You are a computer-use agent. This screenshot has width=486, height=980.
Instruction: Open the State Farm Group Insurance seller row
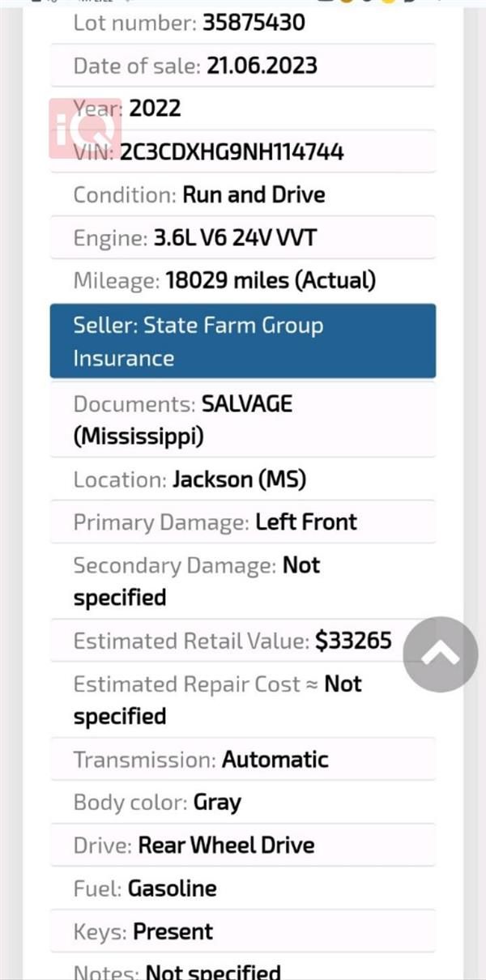[x=243, y=341]
